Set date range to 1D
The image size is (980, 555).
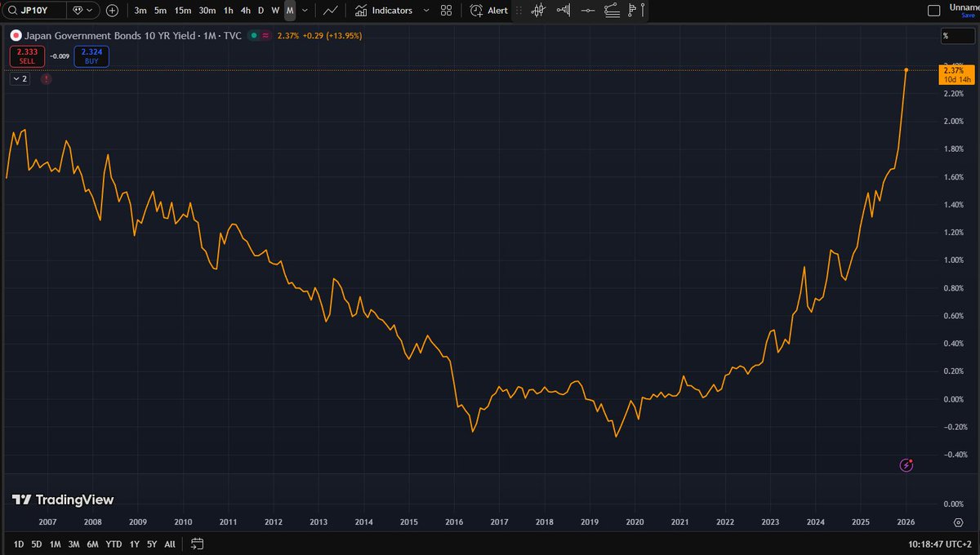(x=18, y=544)
